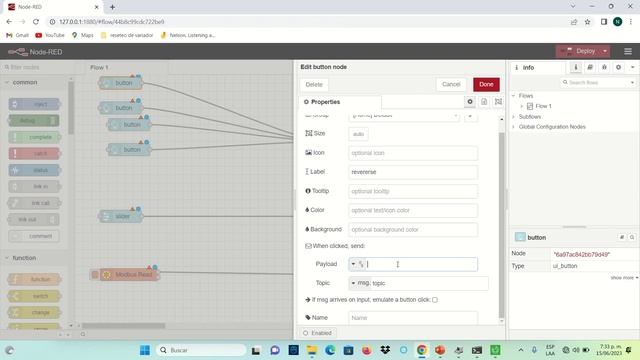
Task: Focus the Name input field
Action: click(413, 318)
